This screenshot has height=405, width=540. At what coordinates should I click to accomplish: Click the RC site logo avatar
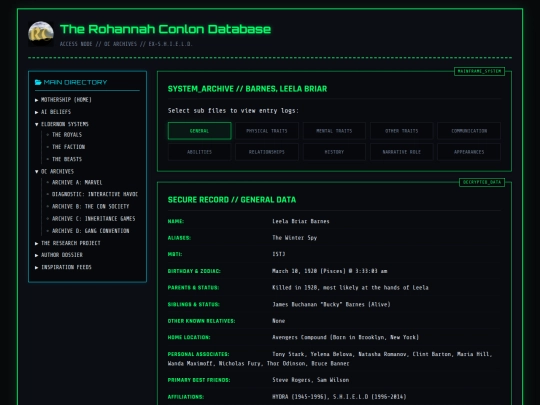[41, 34]
